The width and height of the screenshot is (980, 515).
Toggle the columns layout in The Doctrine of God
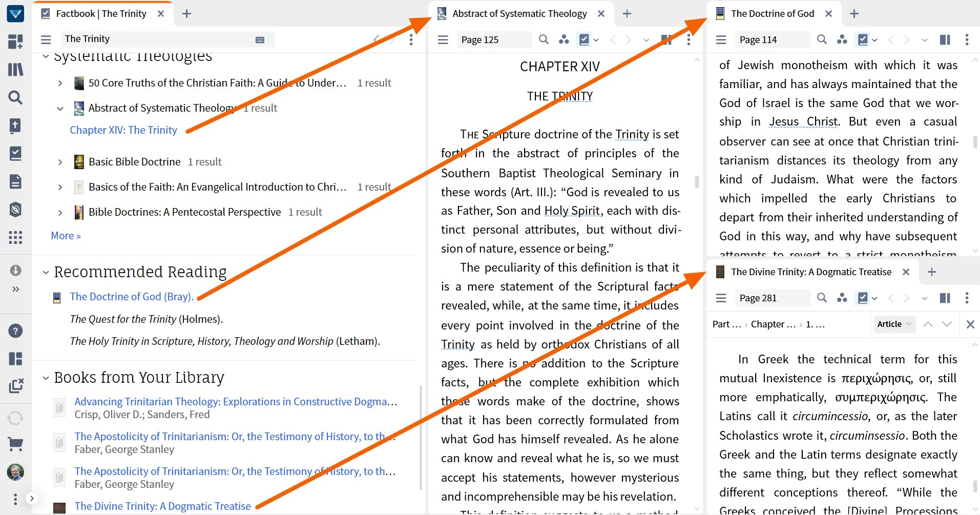[x=945, y=39]
